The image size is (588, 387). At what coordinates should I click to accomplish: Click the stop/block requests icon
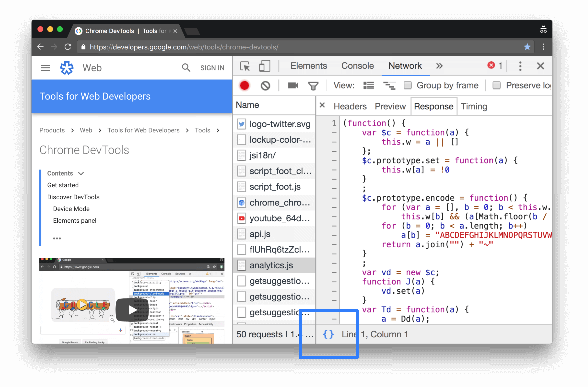click(x=265, y=85)
